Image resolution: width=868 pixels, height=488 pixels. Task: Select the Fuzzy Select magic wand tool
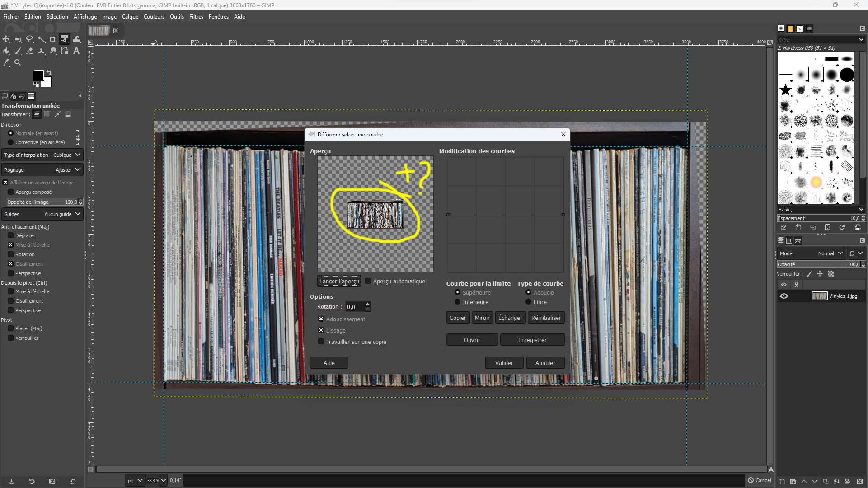pyautogui.click(x=41, y=39)
